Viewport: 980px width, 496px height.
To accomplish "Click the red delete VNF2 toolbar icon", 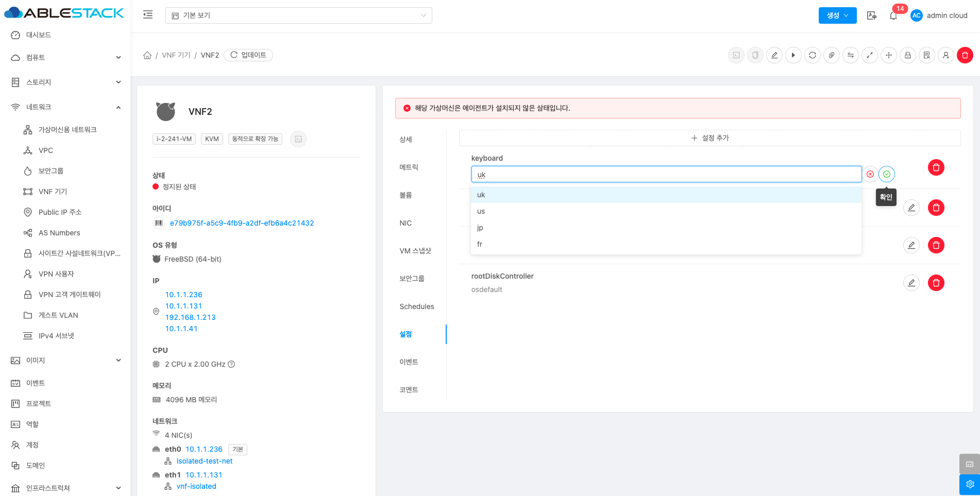I will click(x=965, y=55).
